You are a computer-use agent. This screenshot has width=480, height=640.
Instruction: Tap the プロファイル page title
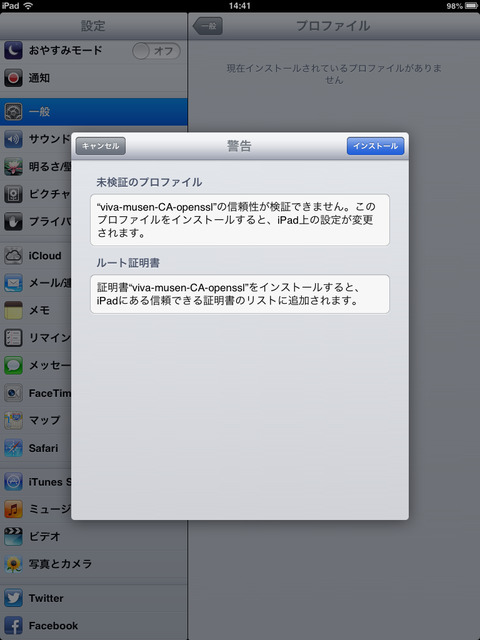point(333,26)
